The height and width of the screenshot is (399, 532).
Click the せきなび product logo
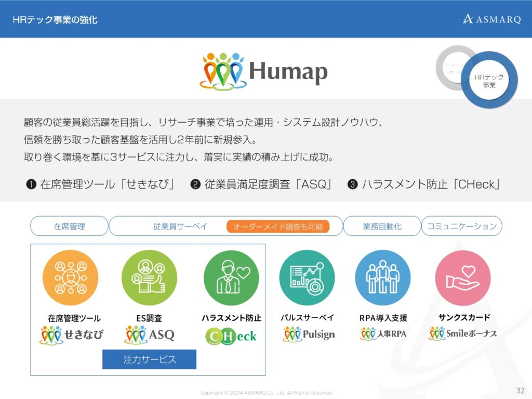pos(72,335)
